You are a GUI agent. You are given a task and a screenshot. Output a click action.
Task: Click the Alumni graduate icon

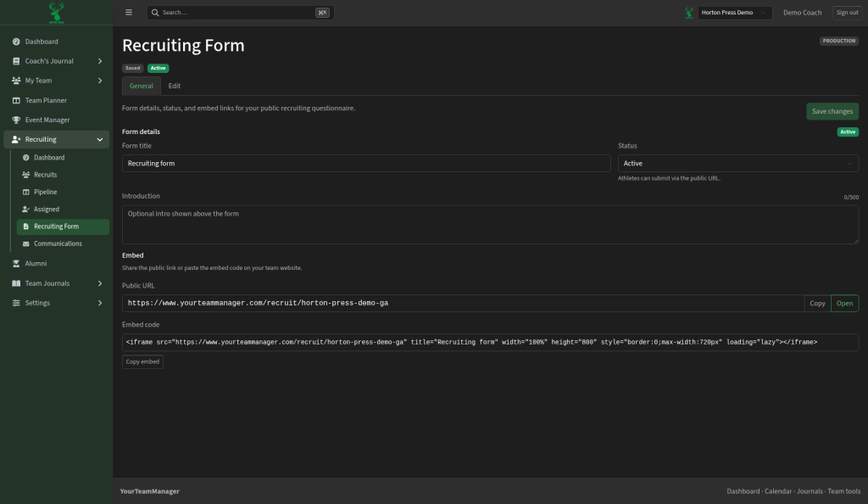pyautogui.click(x=16, y=264)
